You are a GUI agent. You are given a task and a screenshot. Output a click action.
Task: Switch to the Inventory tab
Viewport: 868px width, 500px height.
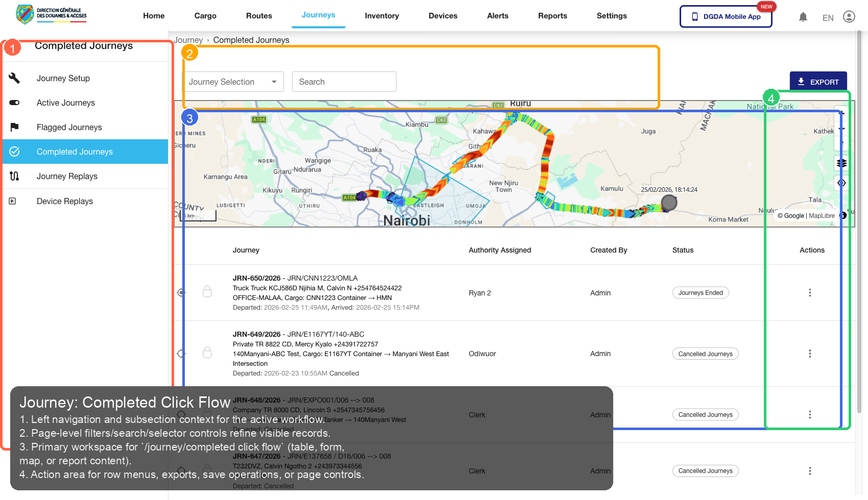[x=381, y=16]
